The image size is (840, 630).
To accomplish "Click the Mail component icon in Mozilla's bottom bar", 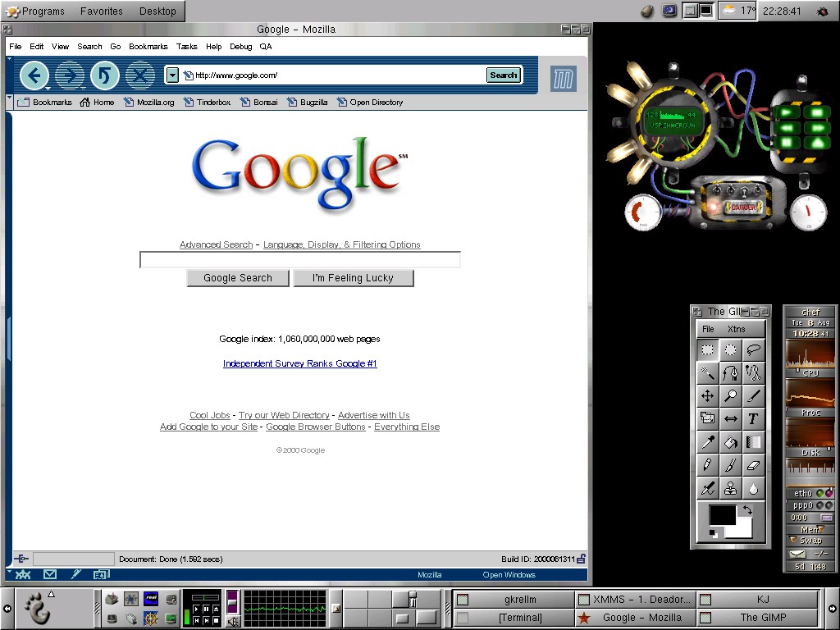I will tap(50, 574).
